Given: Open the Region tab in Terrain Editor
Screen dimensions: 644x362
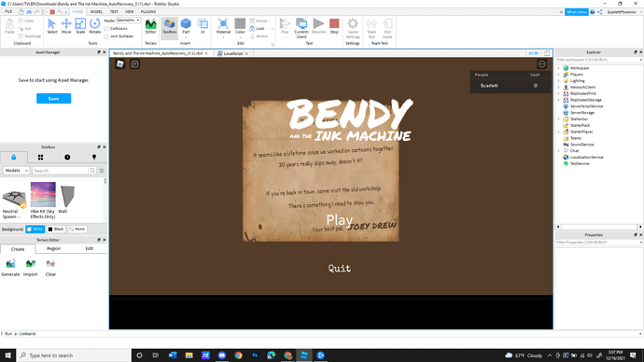Looking at the screenshot, I should [x=53, y=249].
